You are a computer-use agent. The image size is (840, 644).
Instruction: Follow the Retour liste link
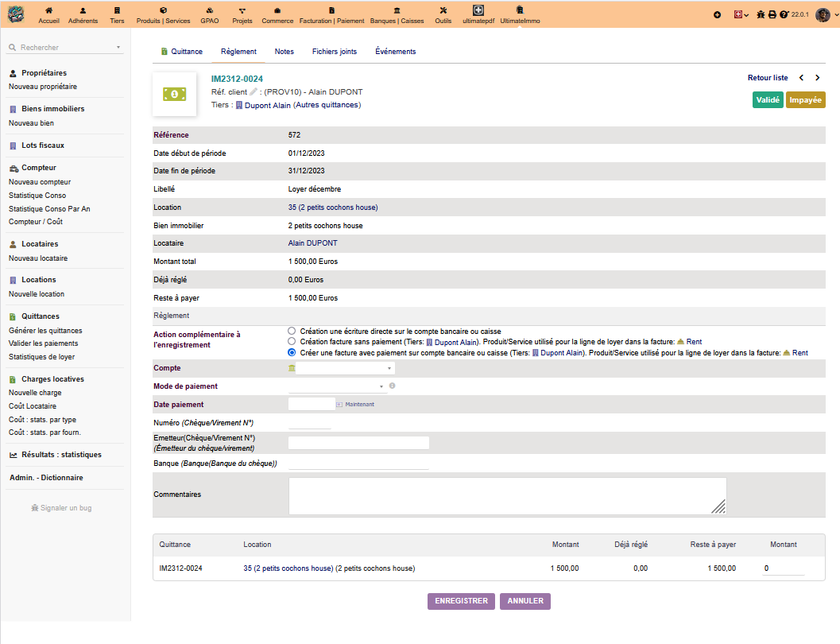click(x=768, y=78)
